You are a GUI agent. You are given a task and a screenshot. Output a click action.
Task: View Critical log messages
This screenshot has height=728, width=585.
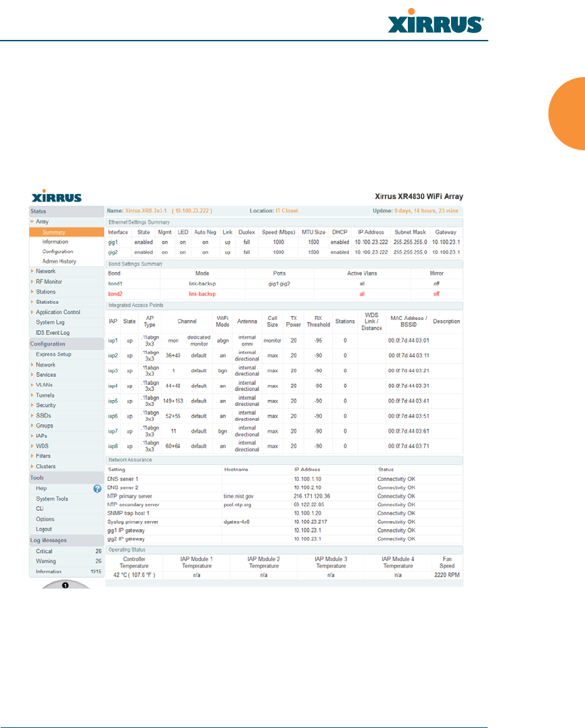(x=44, y=551)
